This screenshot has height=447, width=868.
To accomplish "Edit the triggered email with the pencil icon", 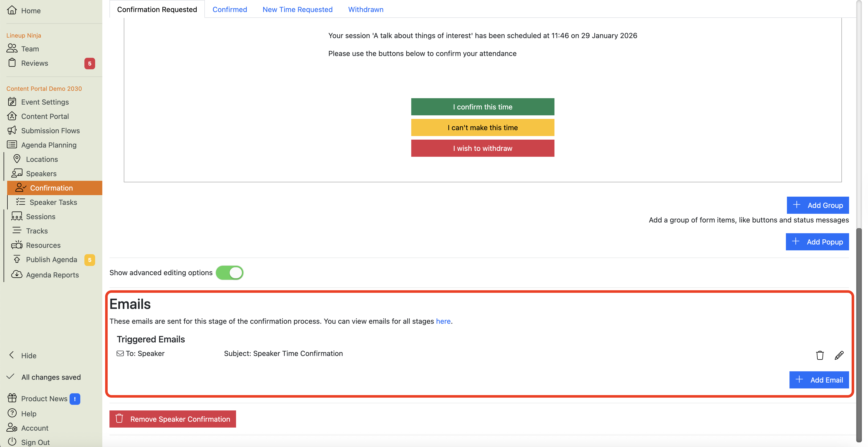I will click(x=839, y=355).
